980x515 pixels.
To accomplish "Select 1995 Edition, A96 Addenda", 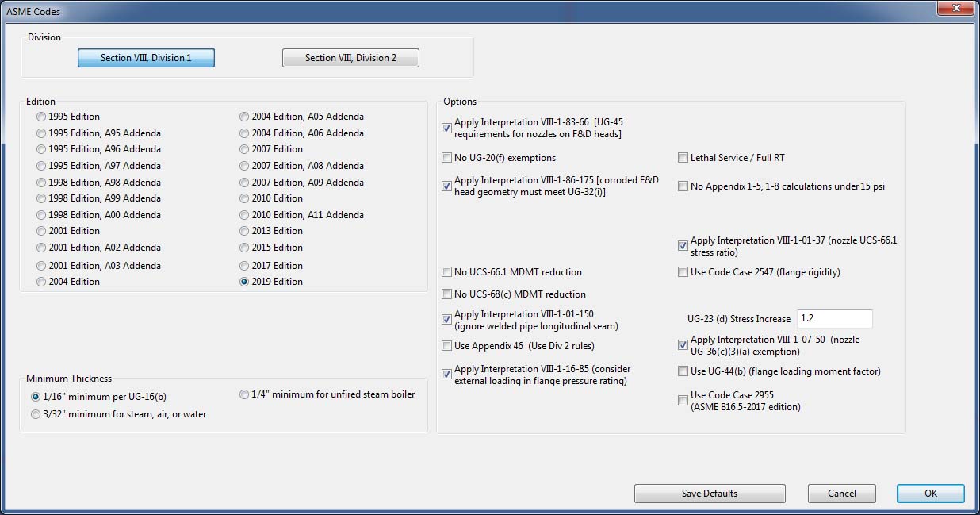I will (41, 149).
